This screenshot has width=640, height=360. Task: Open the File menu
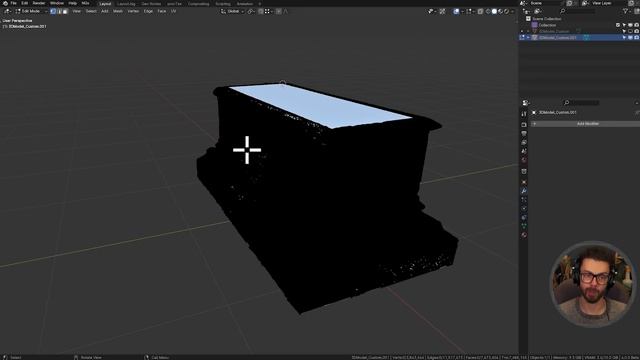pos(13,3)
